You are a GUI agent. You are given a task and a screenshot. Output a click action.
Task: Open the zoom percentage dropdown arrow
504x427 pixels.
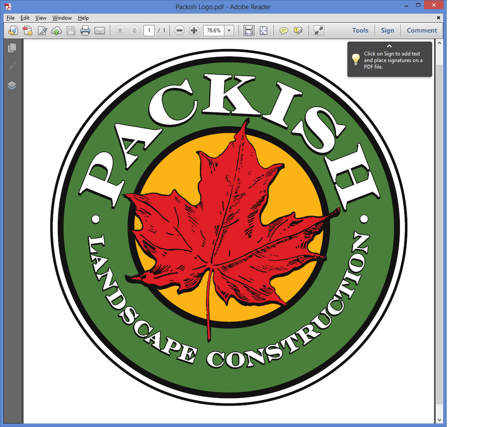pos(229,31)
